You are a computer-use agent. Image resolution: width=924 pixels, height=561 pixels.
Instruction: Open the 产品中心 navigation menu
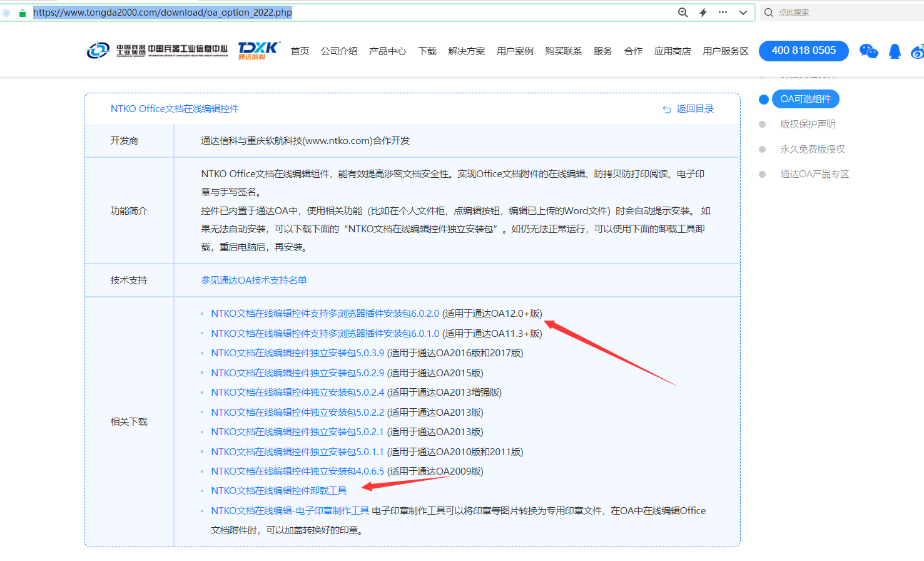387,51
